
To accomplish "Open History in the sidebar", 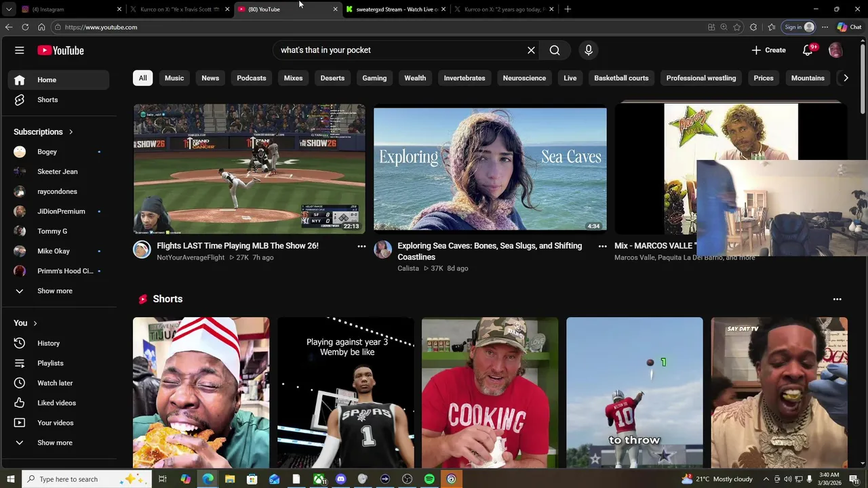I will pyautogui.click(x=58, y=343).
